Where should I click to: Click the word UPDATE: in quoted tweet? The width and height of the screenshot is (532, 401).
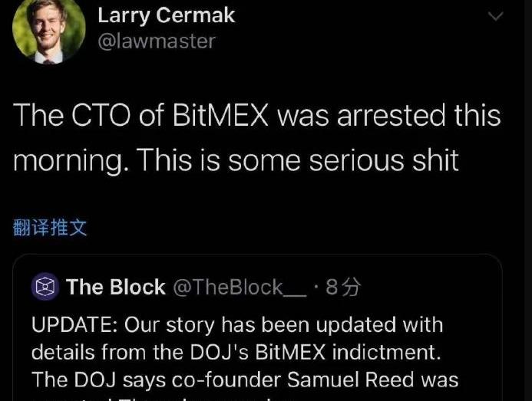(74, 324)
